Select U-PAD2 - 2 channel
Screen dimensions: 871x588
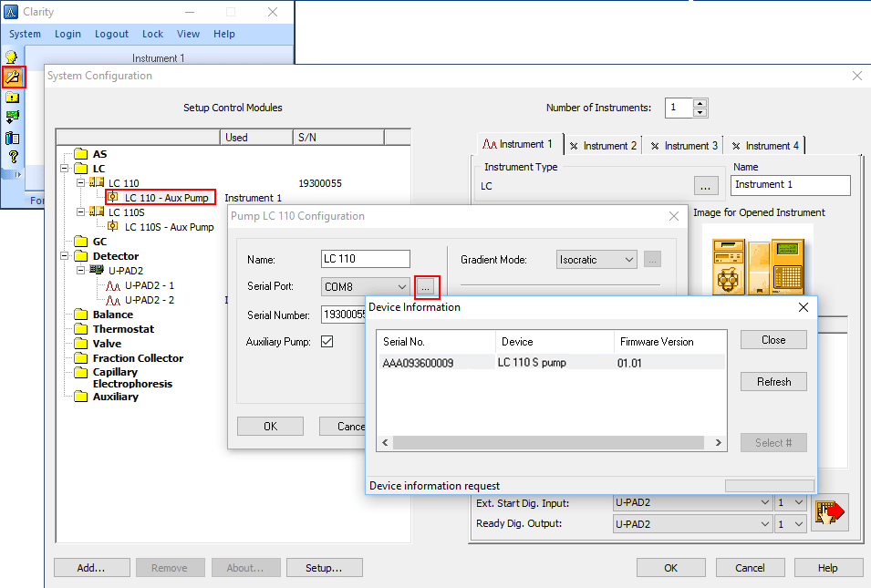[x=140, y=300]
